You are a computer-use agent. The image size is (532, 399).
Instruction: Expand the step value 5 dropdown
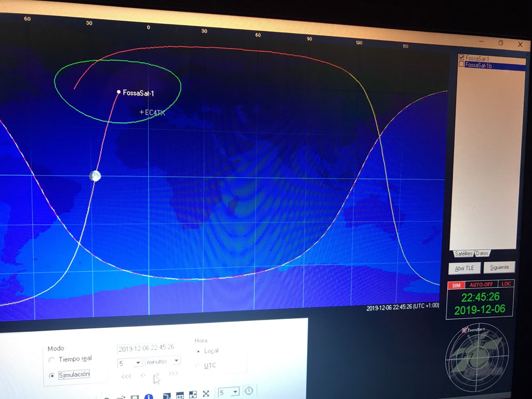(138, 363)
